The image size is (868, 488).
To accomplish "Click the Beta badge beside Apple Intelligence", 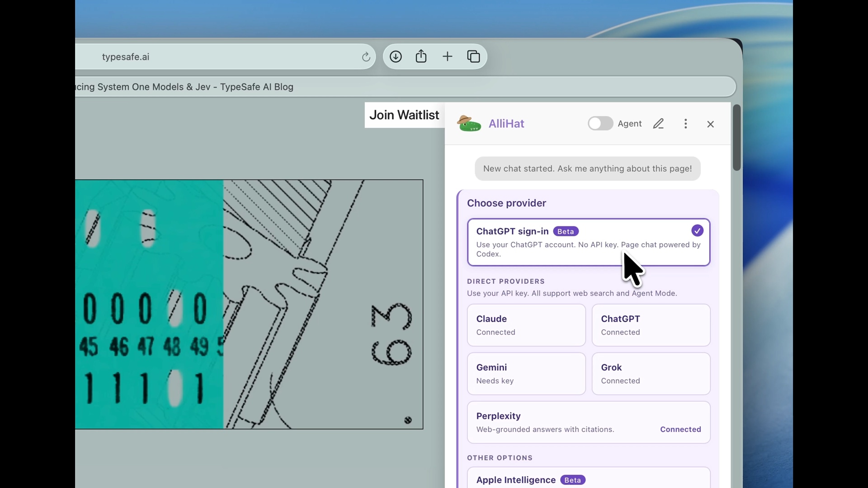I will [x=573, y=480].
